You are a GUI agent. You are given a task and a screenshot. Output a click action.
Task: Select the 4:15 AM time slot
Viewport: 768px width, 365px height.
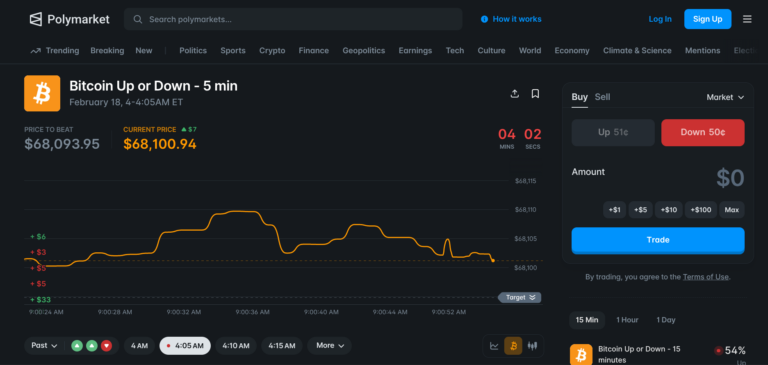pos(282,345)
